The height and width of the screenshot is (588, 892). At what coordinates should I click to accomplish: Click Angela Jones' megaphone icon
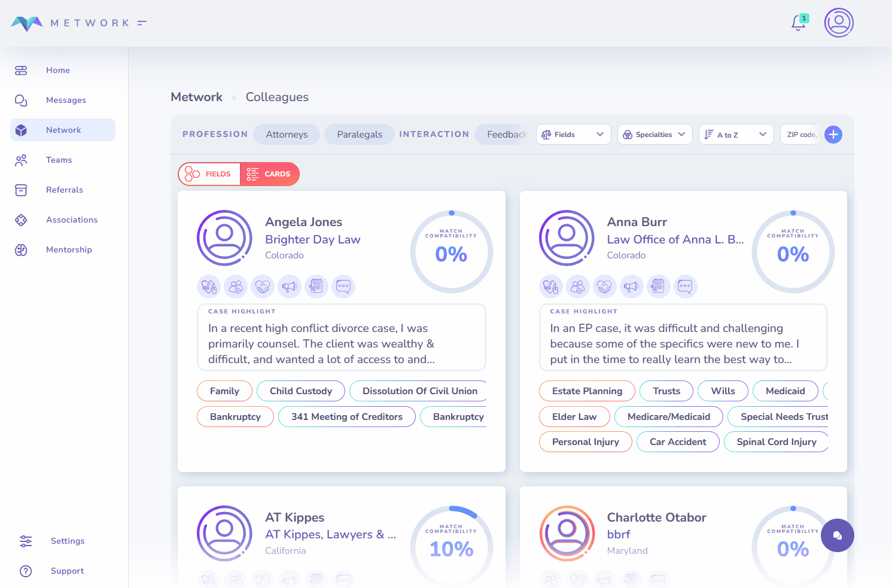tap(290, 287)
